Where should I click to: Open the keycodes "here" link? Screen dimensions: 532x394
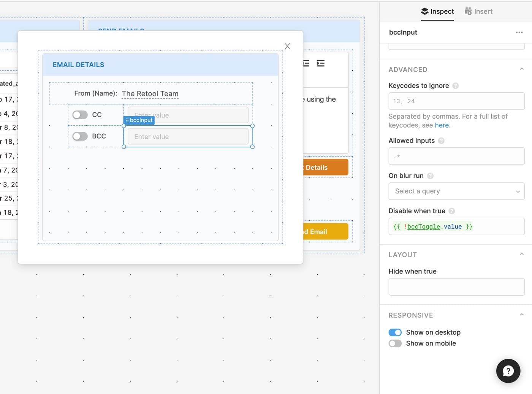pos(442,125)
